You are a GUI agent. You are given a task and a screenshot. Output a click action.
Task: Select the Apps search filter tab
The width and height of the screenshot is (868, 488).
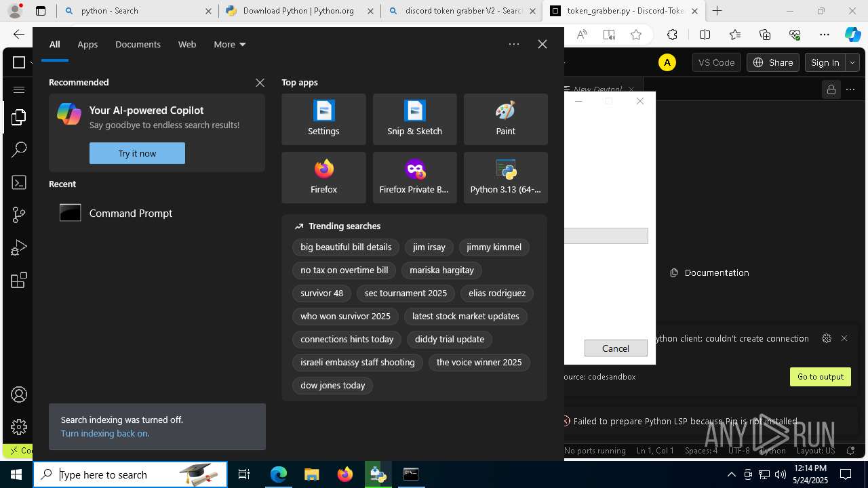pos(87,44)
